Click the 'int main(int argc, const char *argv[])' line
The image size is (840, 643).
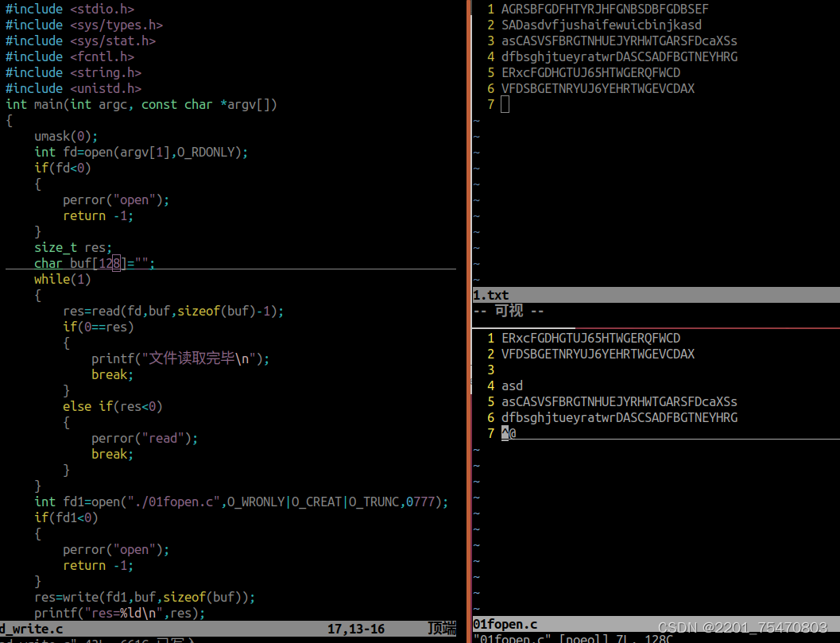pos(141,104)
